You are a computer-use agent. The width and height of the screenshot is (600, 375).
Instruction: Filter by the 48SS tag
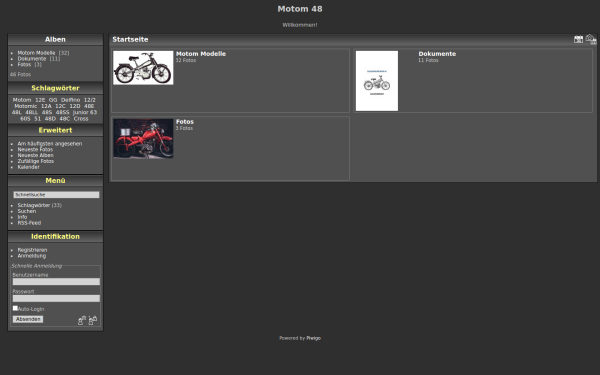click(x=62, y=112)
